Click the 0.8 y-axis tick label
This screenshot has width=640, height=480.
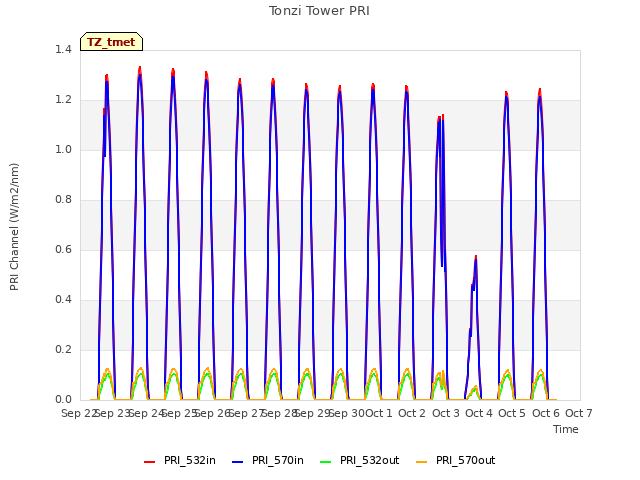tap(63, 200)
